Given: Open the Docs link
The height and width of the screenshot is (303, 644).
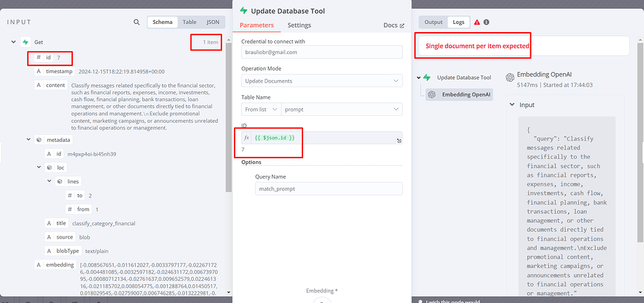Looking at the screenshot, I should tap(394, 26).
